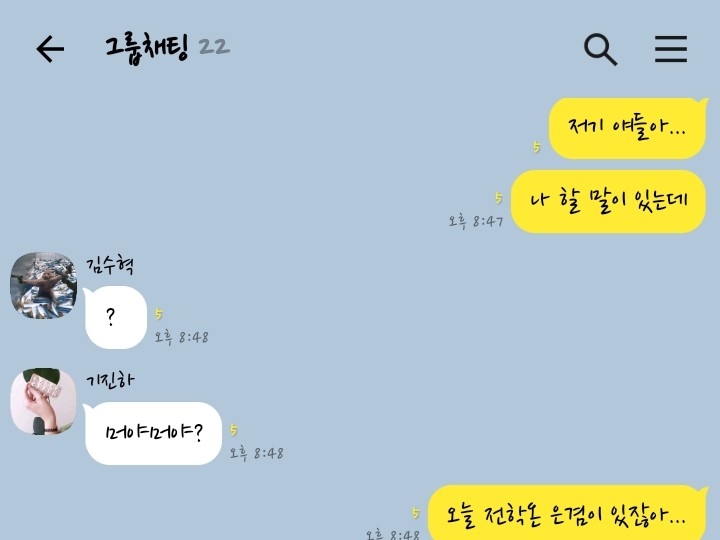
Task: Tap unread count next to '머야머야?' message
Action: (234, 430)
